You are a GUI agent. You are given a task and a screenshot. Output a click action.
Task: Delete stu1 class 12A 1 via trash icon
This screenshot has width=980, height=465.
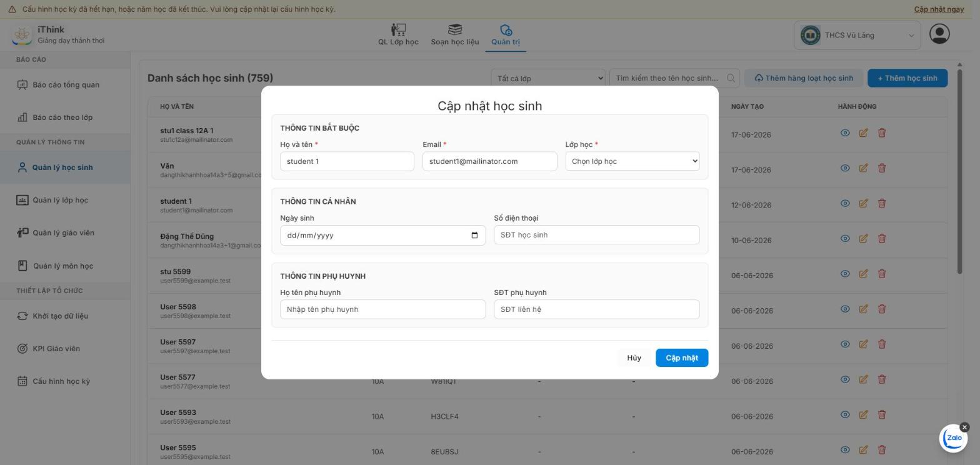[x=882, y=132]
